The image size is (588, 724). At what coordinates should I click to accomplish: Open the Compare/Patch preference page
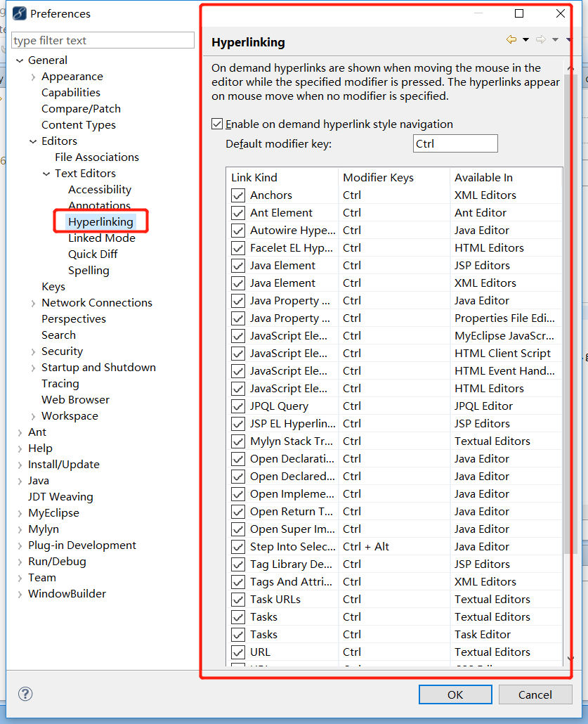[81, 108]
